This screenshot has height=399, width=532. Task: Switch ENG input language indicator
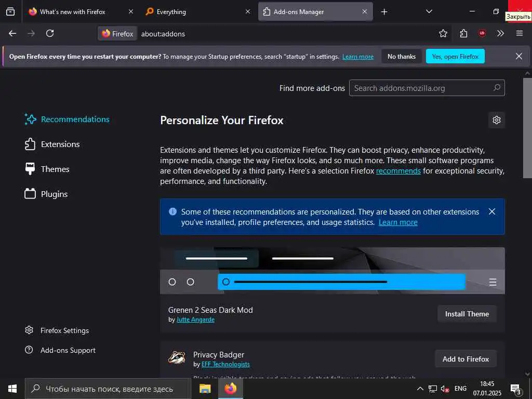pyautogui.click(x=460, y=389)
